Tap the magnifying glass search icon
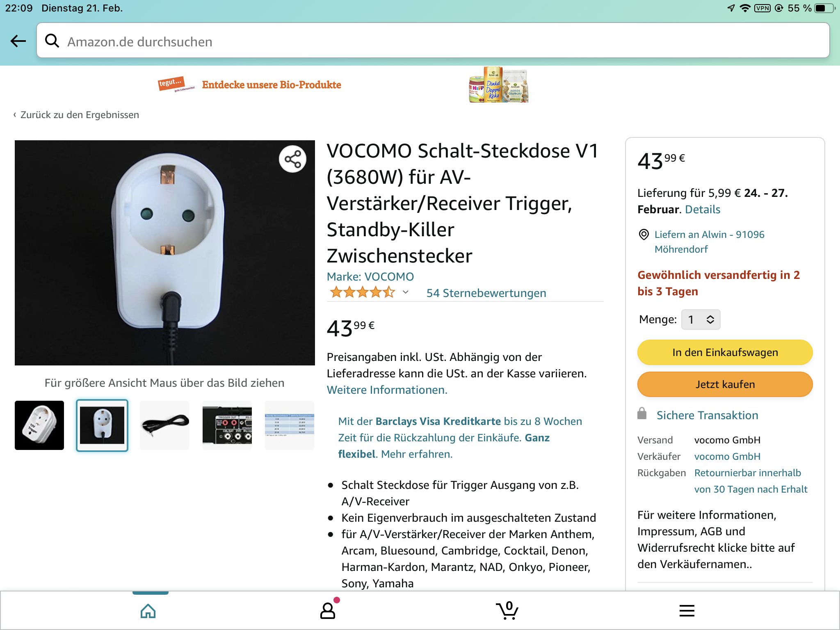Screen dimensions: 840x630 pyautogui.click(x=52, y=41)
